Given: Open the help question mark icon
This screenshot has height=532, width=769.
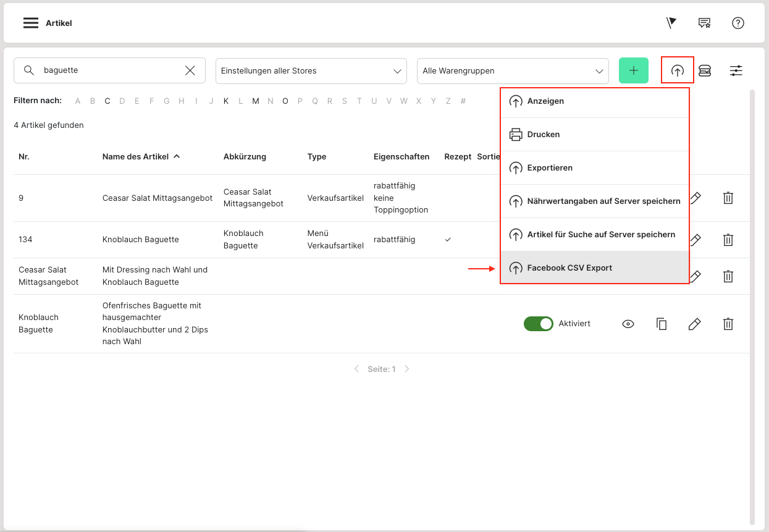Looking at the screenshot, I should (x=737, y=23).
